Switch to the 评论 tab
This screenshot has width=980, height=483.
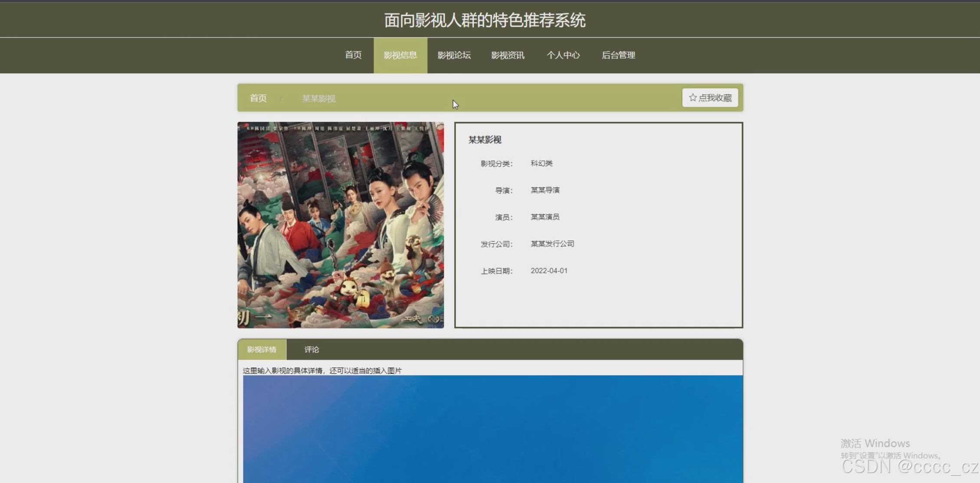[x=311, y=349]
